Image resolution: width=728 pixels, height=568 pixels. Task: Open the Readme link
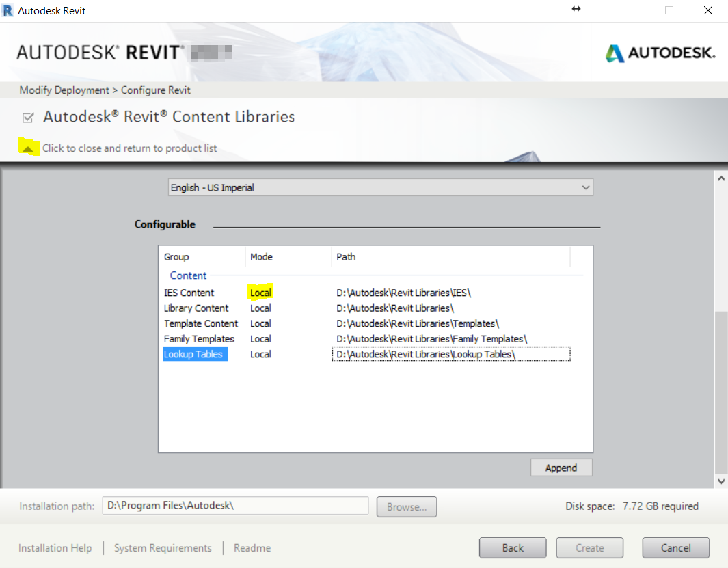point(252,548)
